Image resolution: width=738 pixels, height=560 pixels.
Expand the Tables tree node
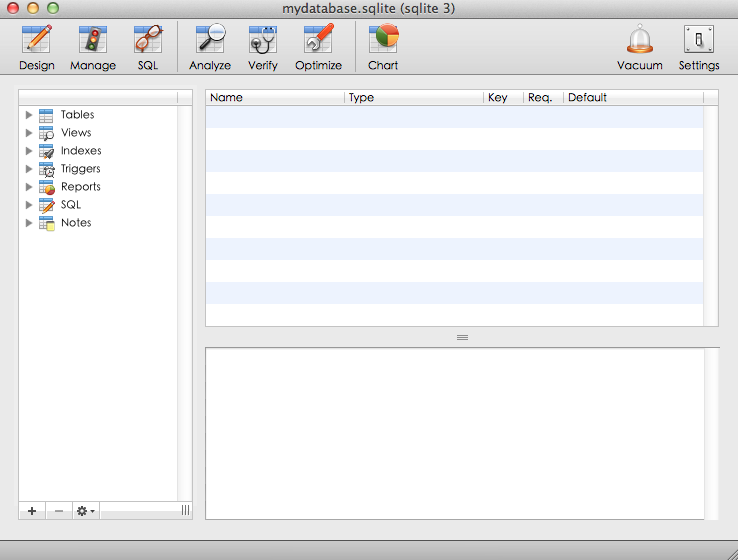(29, 115)
